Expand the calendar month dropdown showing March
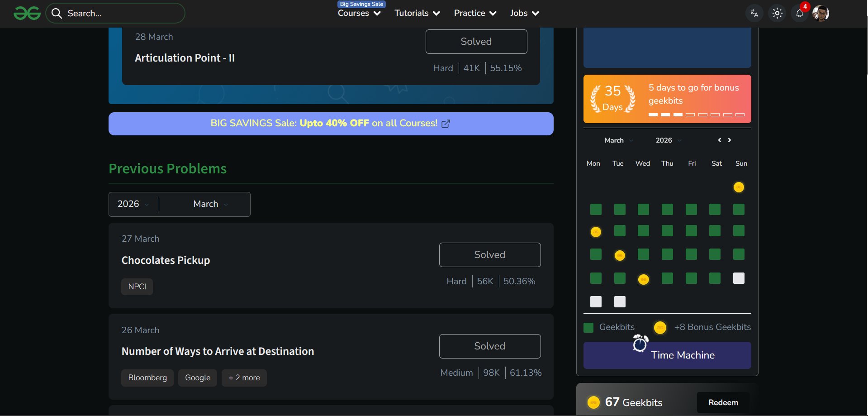 pos(619,140)
